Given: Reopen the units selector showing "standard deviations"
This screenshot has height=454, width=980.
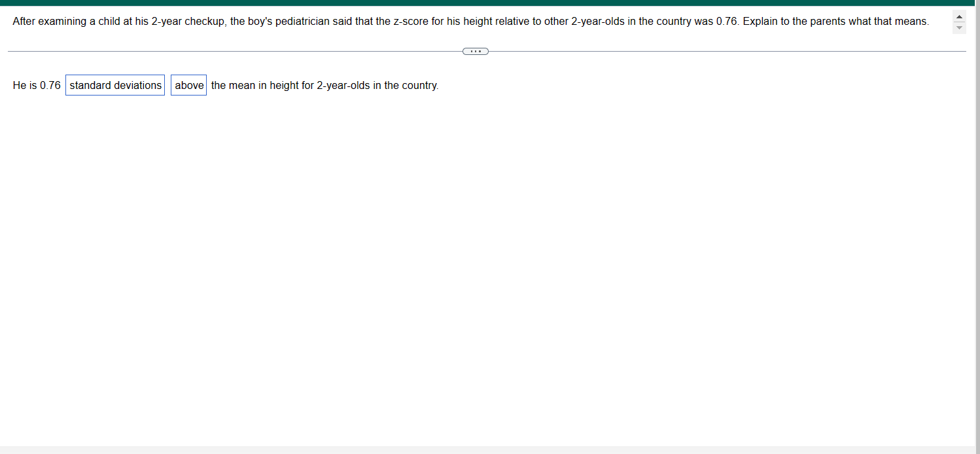Looking at the screenshot, I should (x=115, y=85).
